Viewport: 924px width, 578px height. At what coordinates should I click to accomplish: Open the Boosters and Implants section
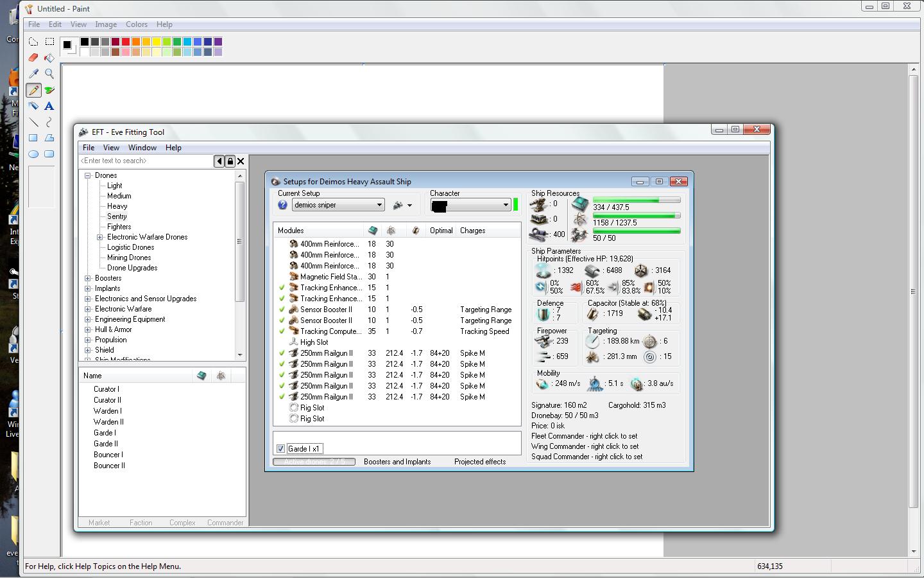(x=397, y=462)
